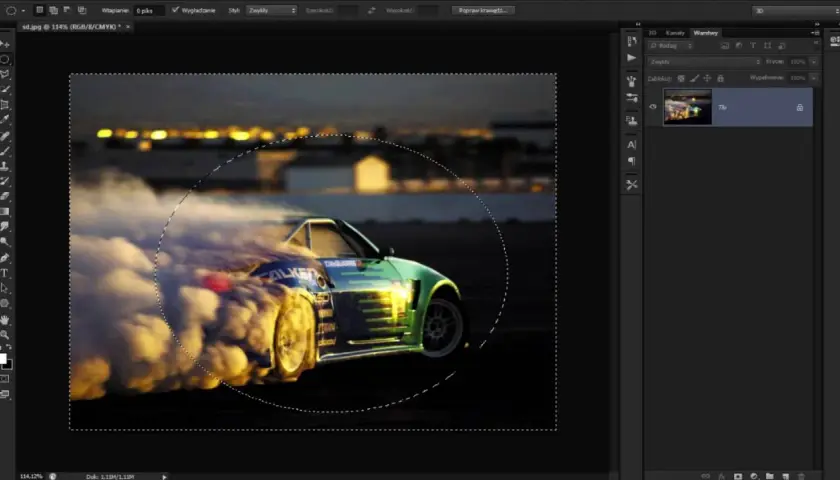Filter layers by shape layers
This screenshot has height=480, width=840.
click(x=768, y=46)
